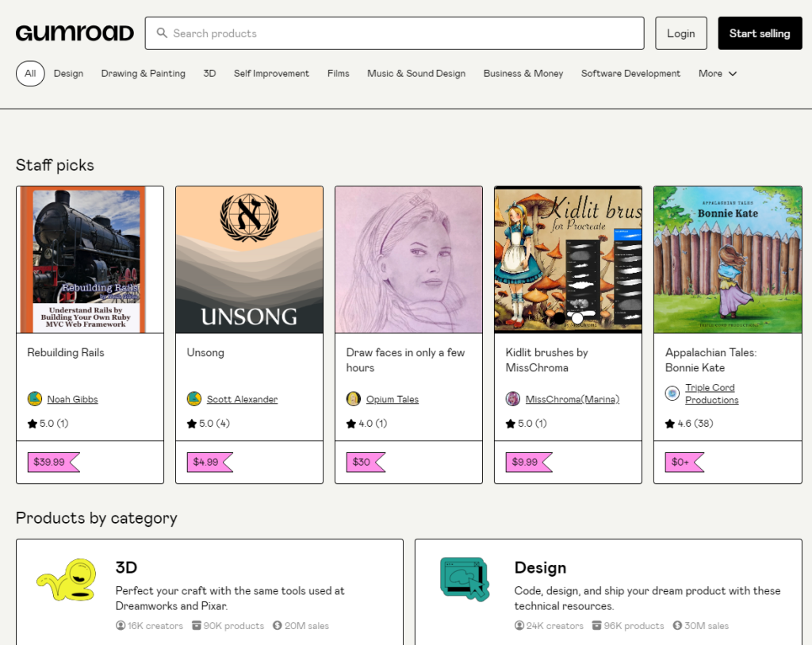The height and width of the screenshot is (645, 812).
Task: Open Noah Gibbs creator link
Action: pyautogui.click(x=72, y=399)
